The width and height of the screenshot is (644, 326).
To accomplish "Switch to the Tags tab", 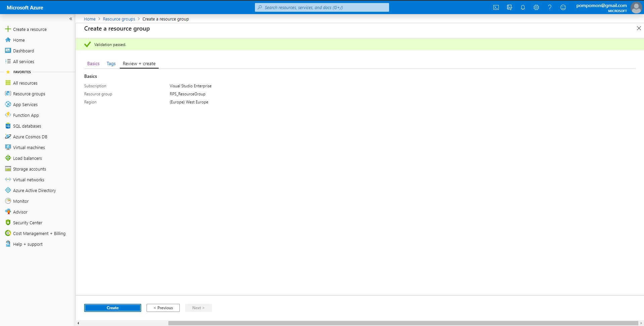I will click(111, 63).
